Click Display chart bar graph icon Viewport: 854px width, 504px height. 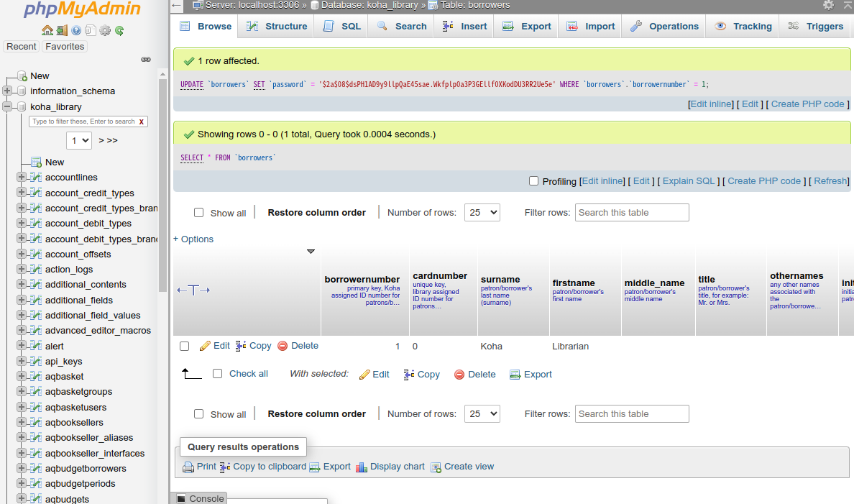coord(362,467)
